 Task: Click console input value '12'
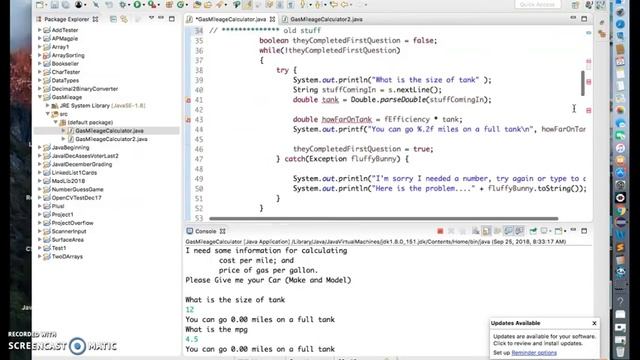tap(189, 309)
